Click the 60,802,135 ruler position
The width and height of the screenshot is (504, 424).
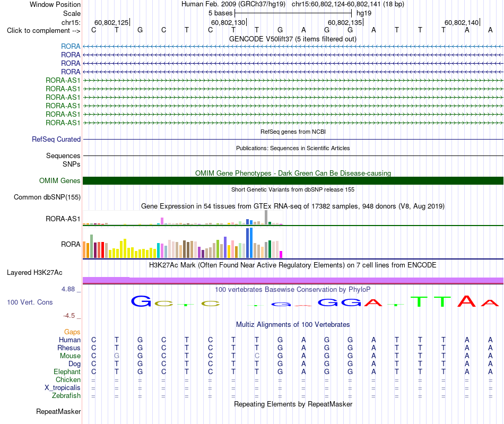pyautogui.click(x=345, y=22)
